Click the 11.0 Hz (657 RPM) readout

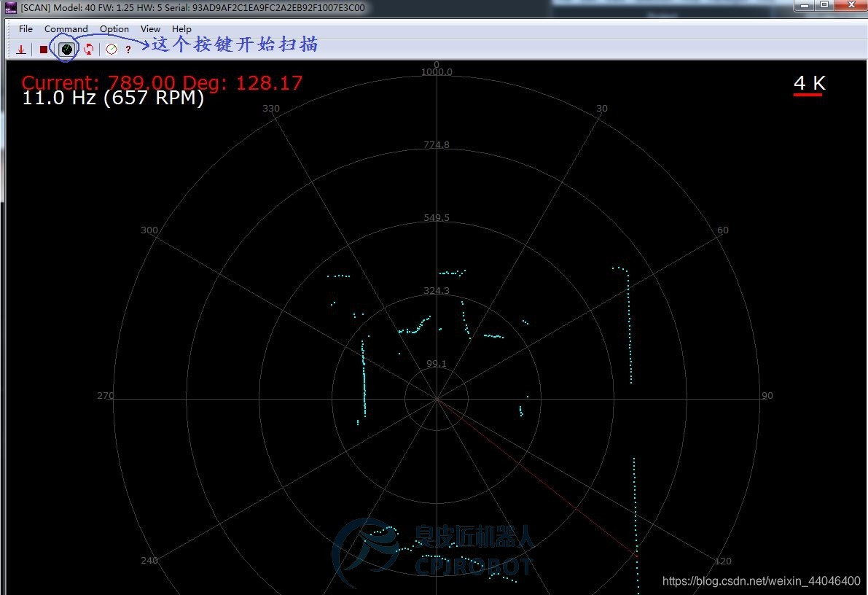(x=113, y=98)
